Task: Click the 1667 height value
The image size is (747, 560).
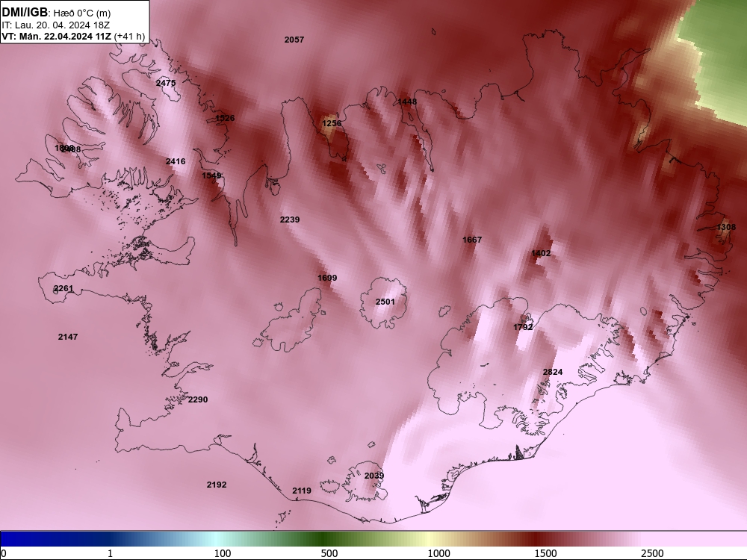Action: 472,240
